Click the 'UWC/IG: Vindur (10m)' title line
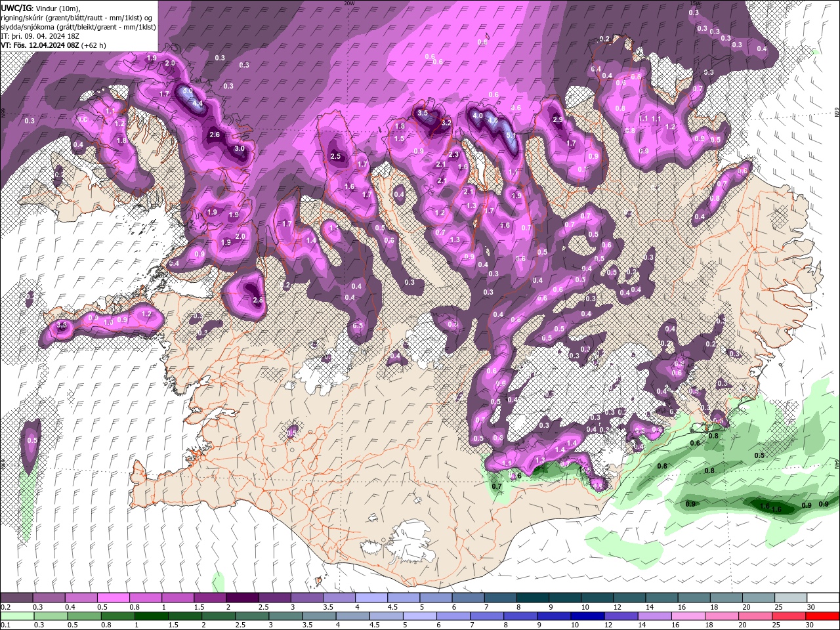The image size is (840, 630). (41, 8)
